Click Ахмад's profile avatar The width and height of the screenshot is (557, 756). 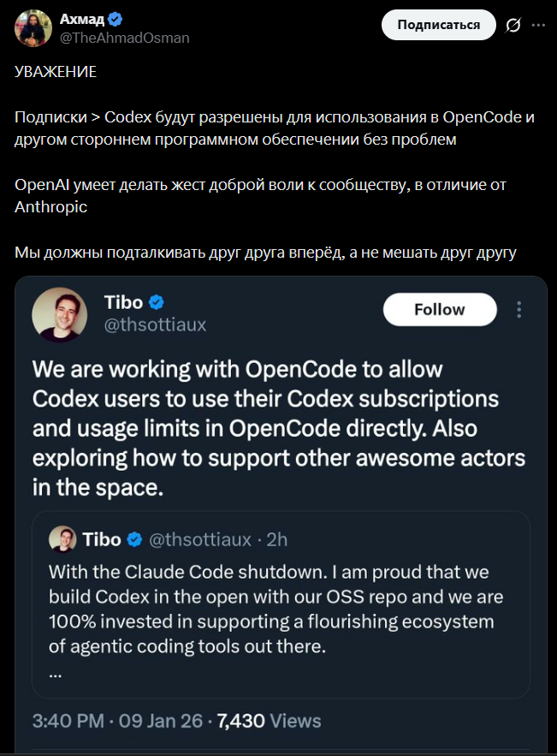pyautogui.click(x=32, y=27)
